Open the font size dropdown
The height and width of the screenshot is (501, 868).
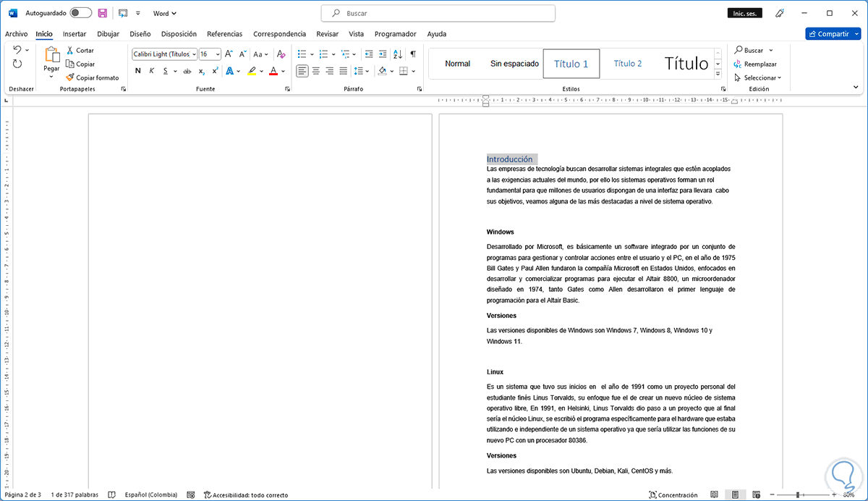click(218, 54)
